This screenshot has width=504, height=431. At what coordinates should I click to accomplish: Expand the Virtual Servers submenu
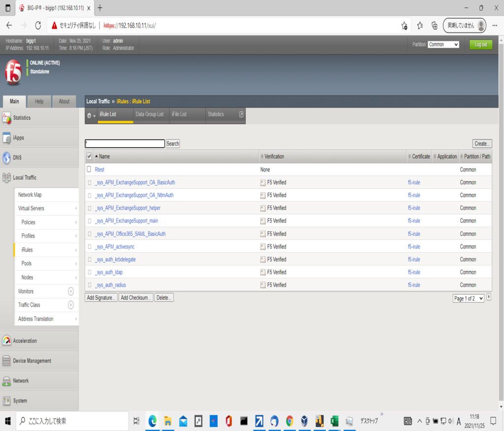(76, 209)
